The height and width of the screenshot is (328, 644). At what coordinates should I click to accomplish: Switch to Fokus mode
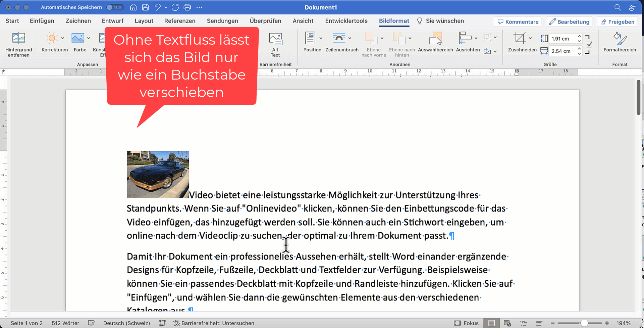[x=466, y=323]
